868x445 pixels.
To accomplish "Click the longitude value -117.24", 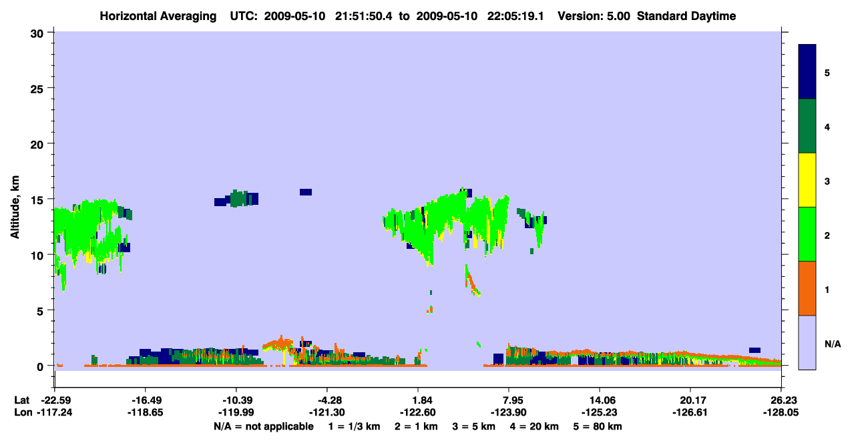I will click(54, 413).
